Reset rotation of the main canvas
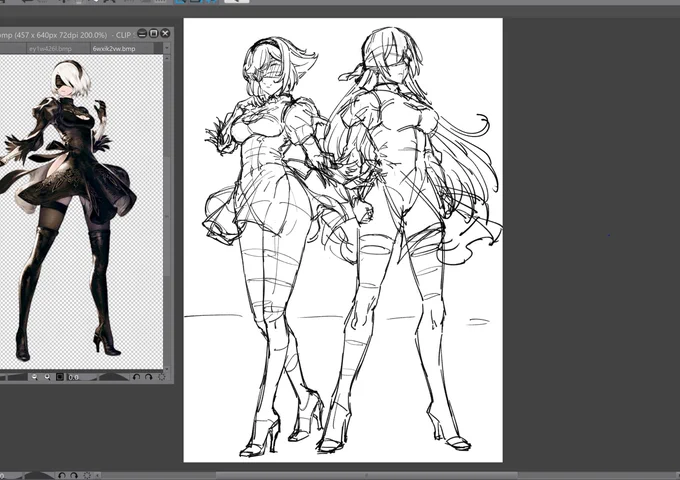This screenshot has width=680, height=480. point(87,476)
